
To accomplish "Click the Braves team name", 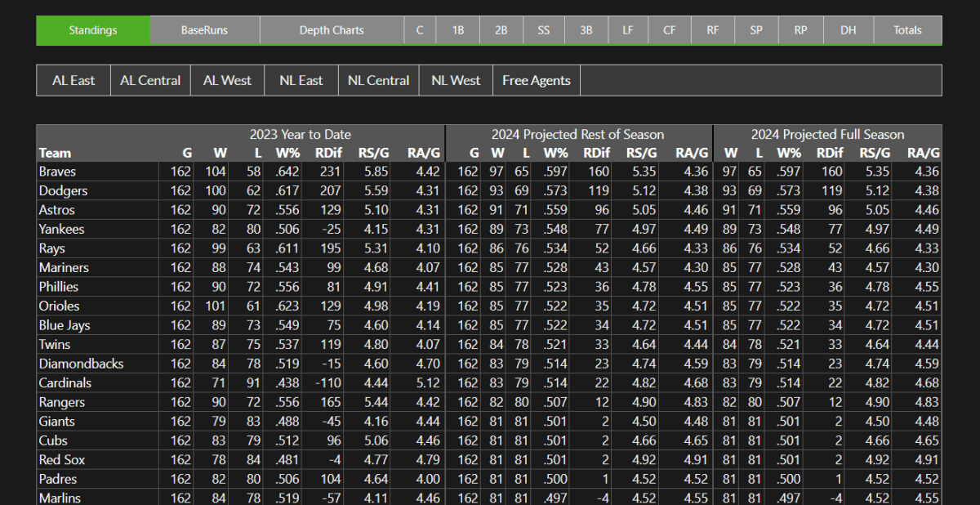I will point(57,172).
